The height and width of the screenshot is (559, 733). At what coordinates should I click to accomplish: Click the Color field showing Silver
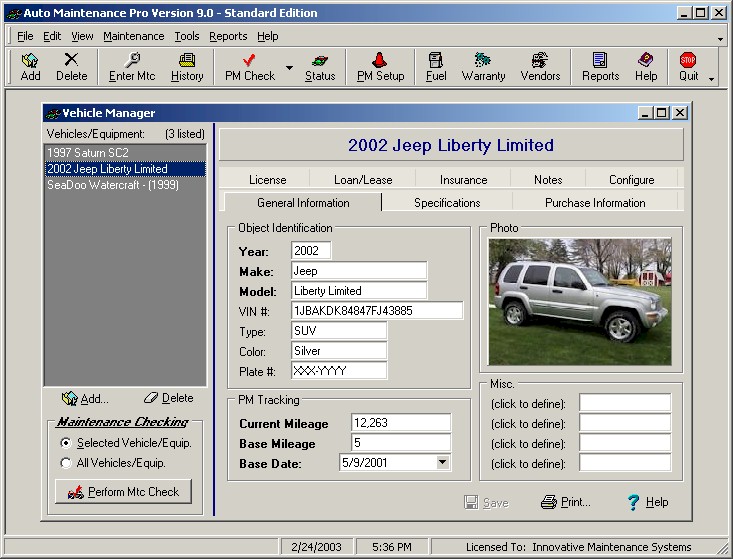pyautogui.click(x=339, y=351)
